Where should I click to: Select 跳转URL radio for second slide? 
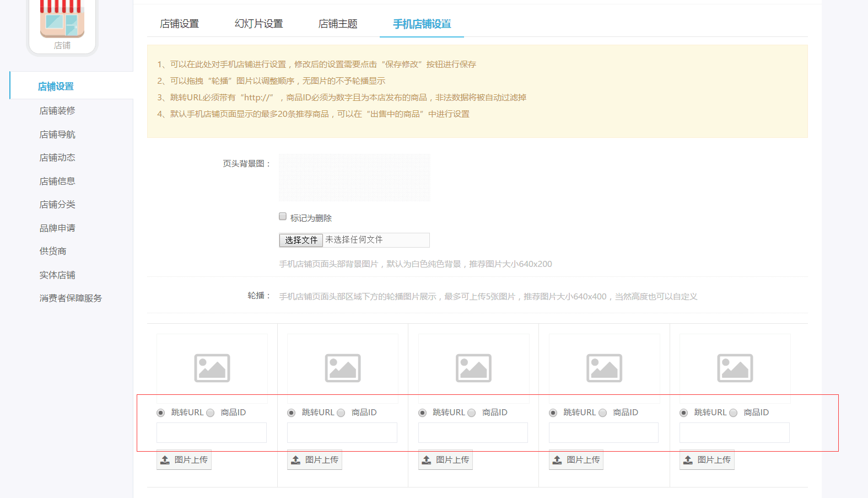tap(292, 413)
